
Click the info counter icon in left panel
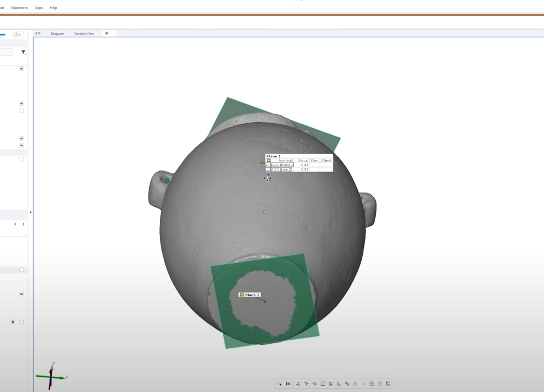(17, 35)
